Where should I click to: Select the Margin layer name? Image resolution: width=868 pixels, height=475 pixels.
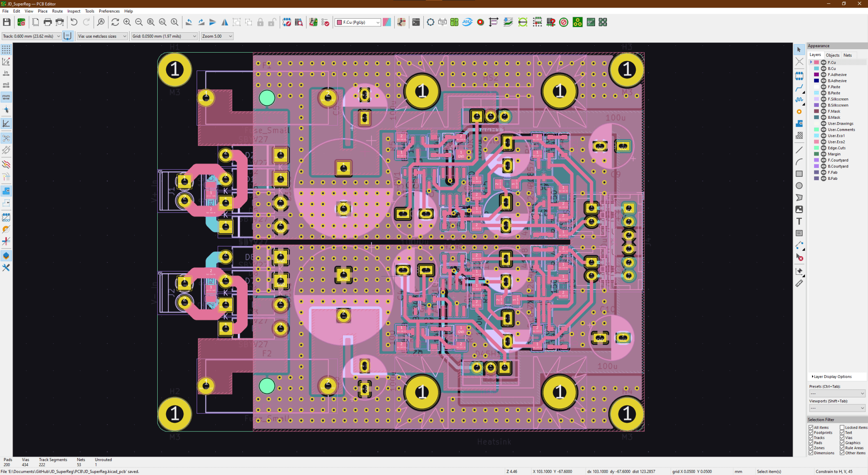tap(834, 154)
